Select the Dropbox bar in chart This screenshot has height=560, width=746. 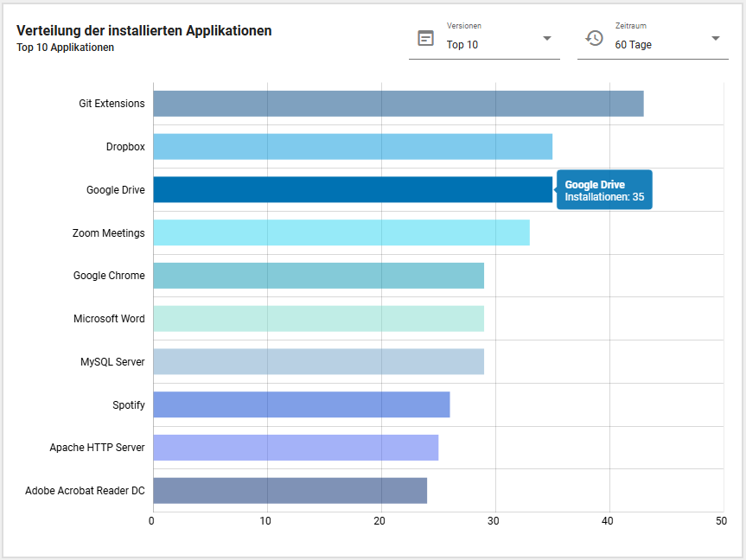pyautogui.click(x=352, y=147)
